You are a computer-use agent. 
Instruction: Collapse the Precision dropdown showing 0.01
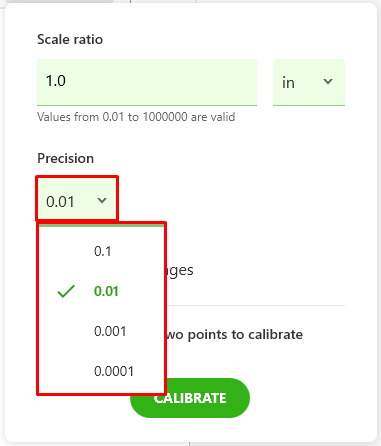pos(77,199)
